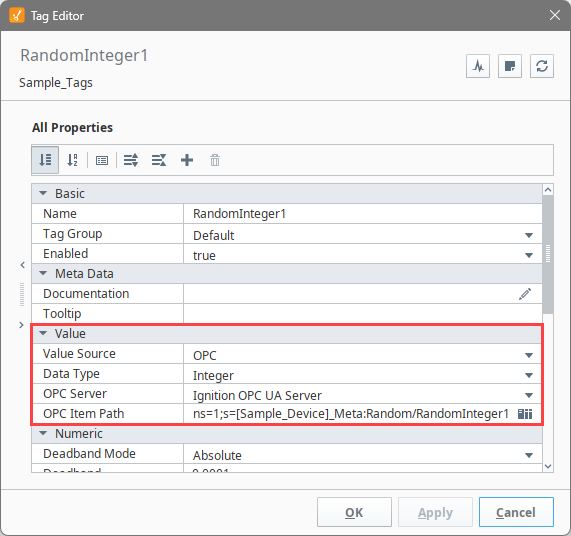Image resolution: width=571 pixels, height=536 pixels.
Task: Click the All Properties heading
Action: tap(72, 128)
